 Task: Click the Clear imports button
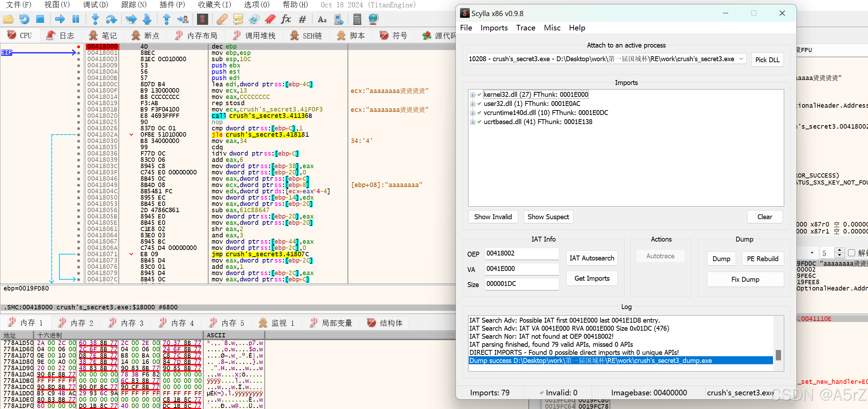coord(765,217)
